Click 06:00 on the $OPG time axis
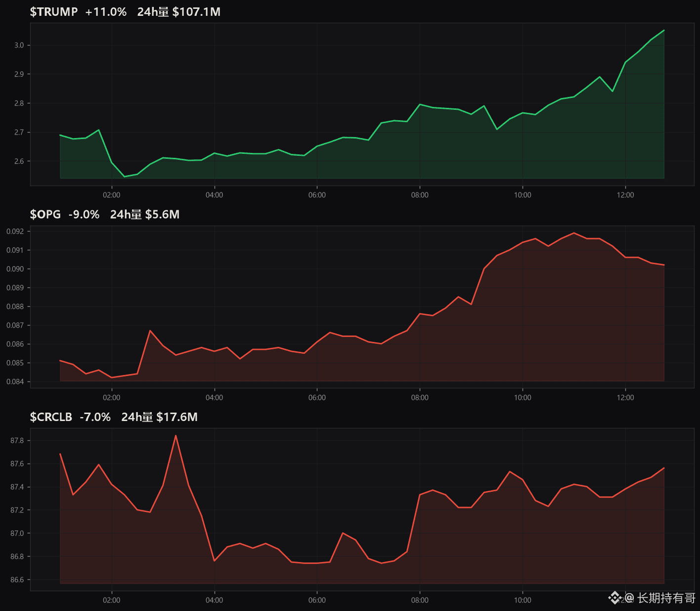The image size is (700, 611). [317, 397]
